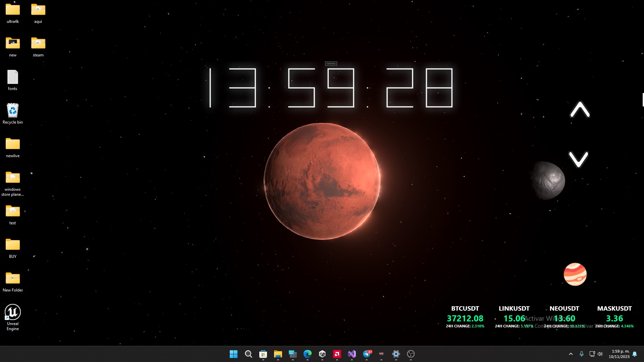Screen dimensions: 644x362
Task: Open the volume control in the tray
Action: (600, 354)
